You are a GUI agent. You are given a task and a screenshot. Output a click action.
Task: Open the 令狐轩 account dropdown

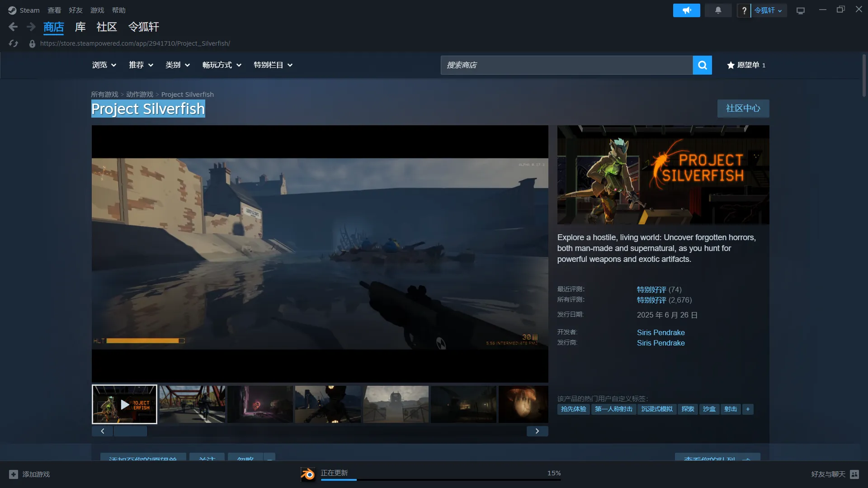(x=768, y=10)
